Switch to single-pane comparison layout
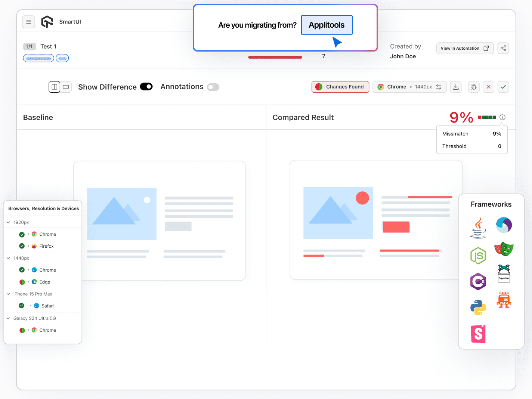The image size is (532, 399). point(66,87)
